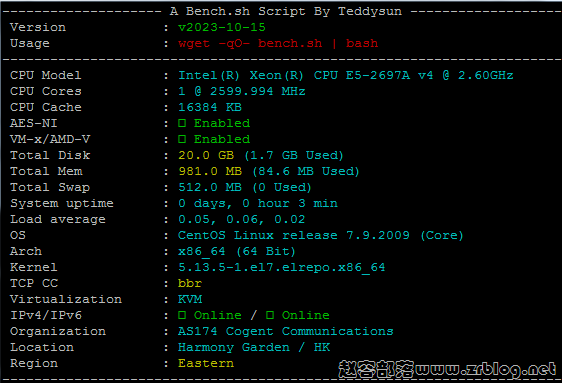Click the 'Arch' label
Viewport: 562px width, 383px height.
coord(26,251)
